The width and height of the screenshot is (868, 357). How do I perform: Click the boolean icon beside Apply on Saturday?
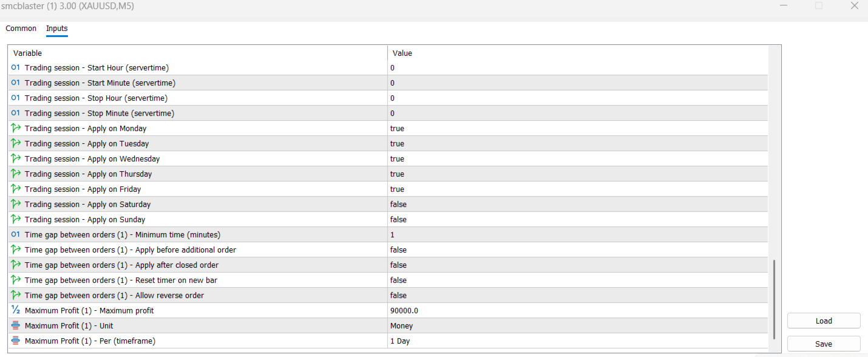pyautogui.click(x=16, y=204)
